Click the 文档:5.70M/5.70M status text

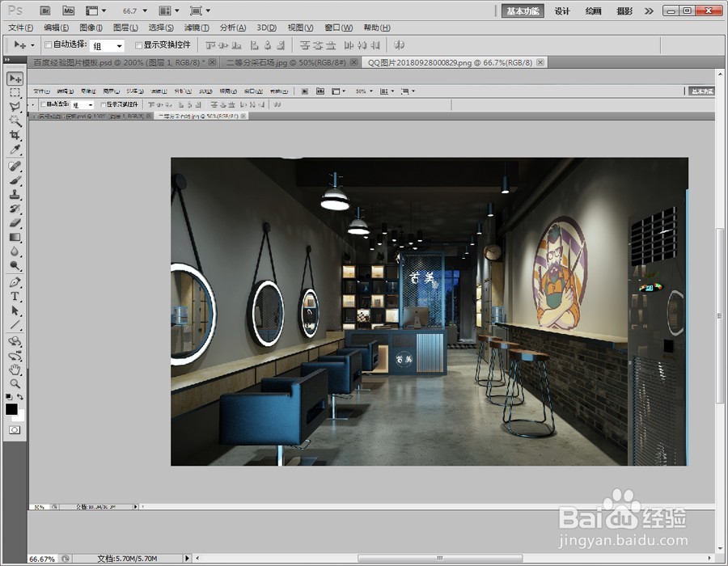(x=127, y=559)
